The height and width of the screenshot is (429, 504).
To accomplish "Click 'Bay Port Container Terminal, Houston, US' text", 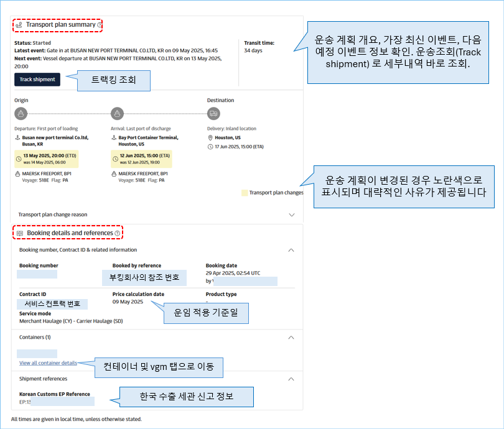I will pos(149,141).
